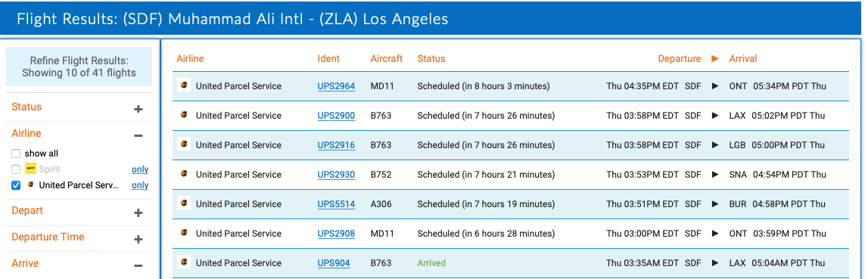This screenshot has height=279, width=868.
Task: Click the orange arrow between Departure and Arrival headers
Action: pyautogui.click(x=715, y=59)
